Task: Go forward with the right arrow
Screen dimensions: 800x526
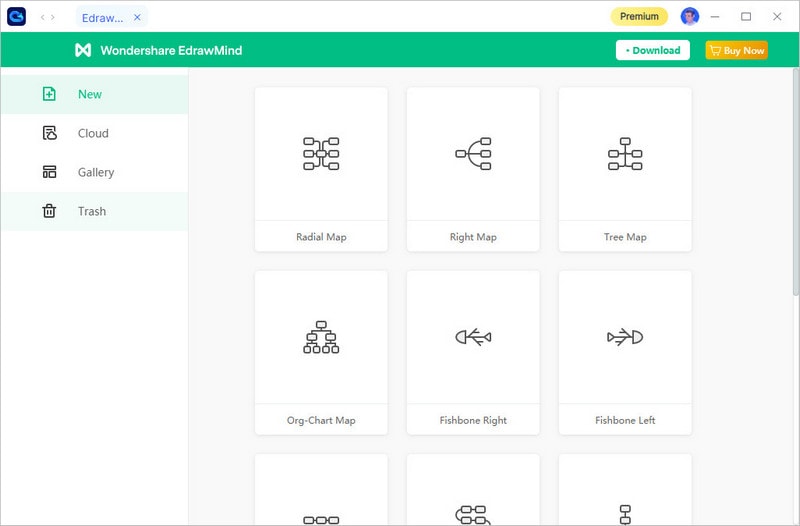Action: [53, 17]
